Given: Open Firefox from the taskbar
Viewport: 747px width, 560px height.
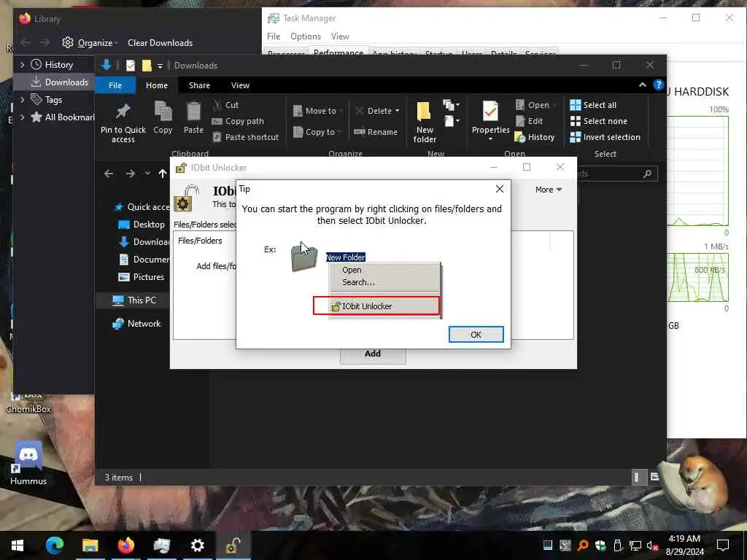Looking at the screenshot, I should tap(125, 545).
